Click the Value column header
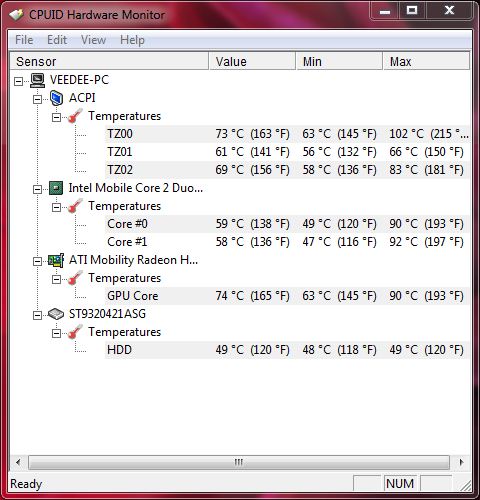480x500 pixels. pos(252,61)
